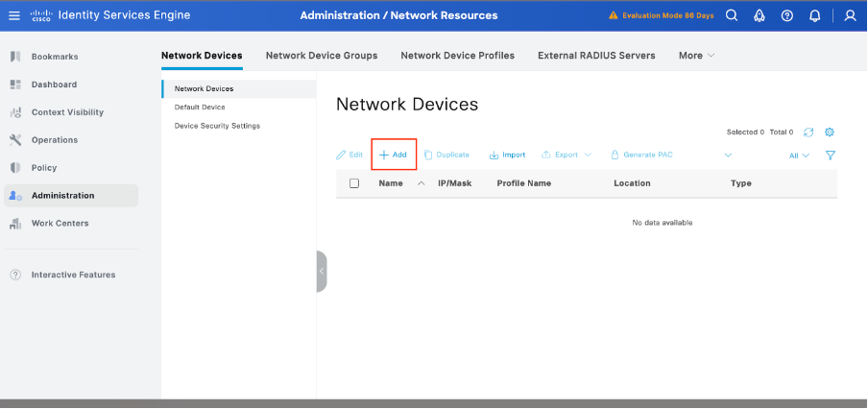Open table settings gear icon
This screenshot has width=868, height=409.
click(830, 132)
